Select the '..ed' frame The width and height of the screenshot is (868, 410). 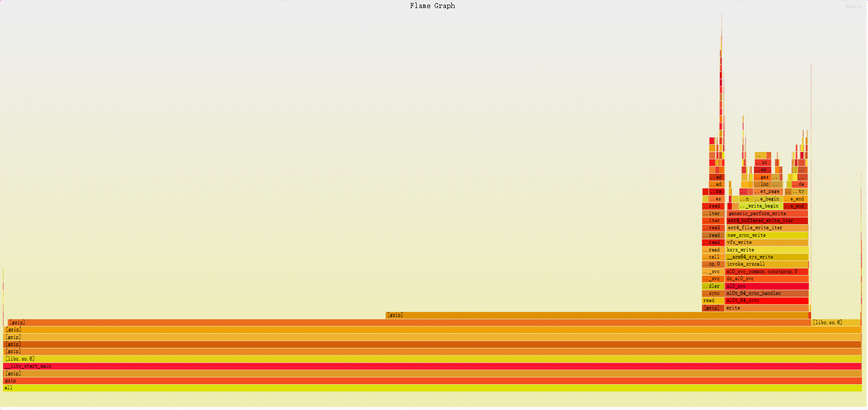pos(716,177)
